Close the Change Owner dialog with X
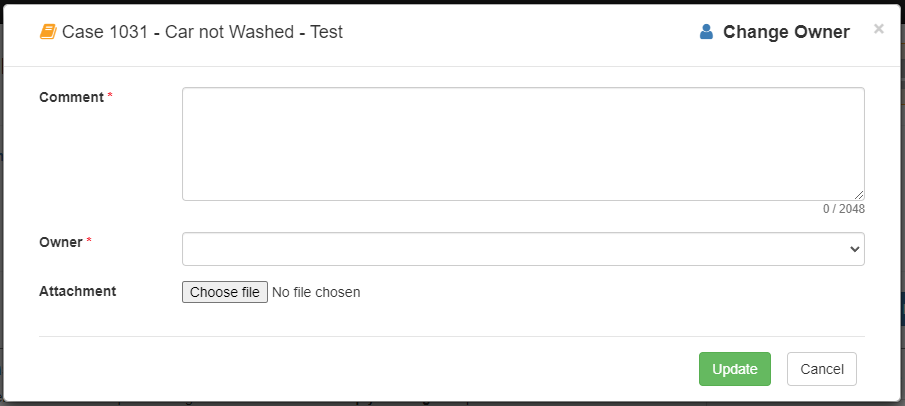 [878, 28]
